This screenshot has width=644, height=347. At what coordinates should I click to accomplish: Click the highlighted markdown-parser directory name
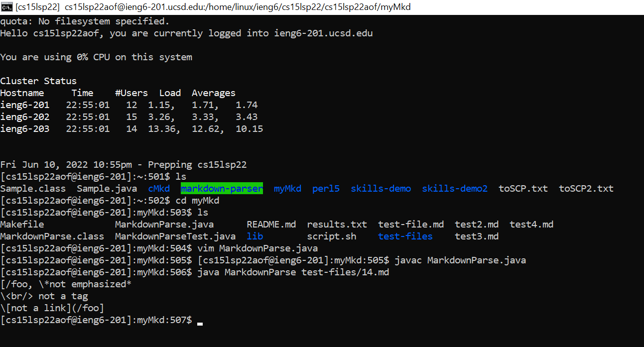[222, 189]
